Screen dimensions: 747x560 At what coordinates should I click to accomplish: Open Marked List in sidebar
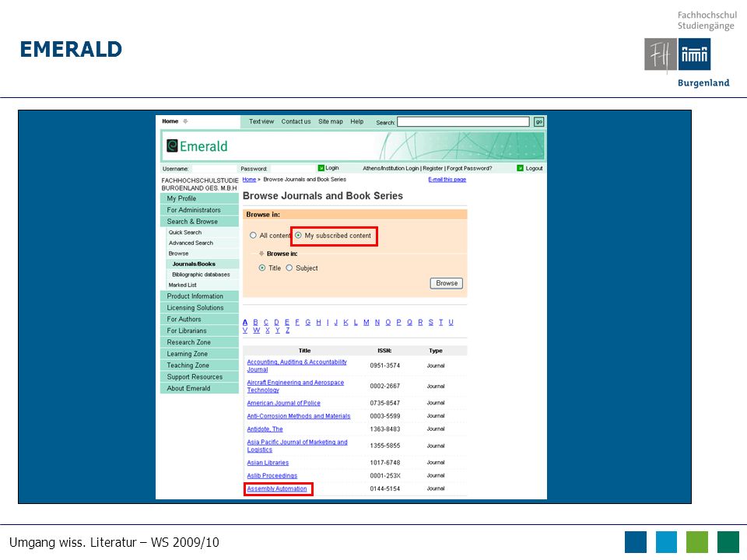pos(182,285)
